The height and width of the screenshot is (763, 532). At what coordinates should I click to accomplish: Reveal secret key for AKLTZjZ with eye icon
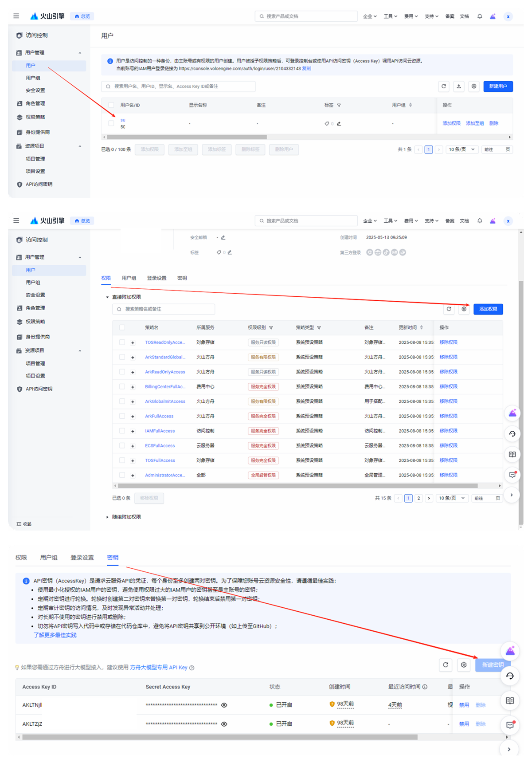point(224,724)
